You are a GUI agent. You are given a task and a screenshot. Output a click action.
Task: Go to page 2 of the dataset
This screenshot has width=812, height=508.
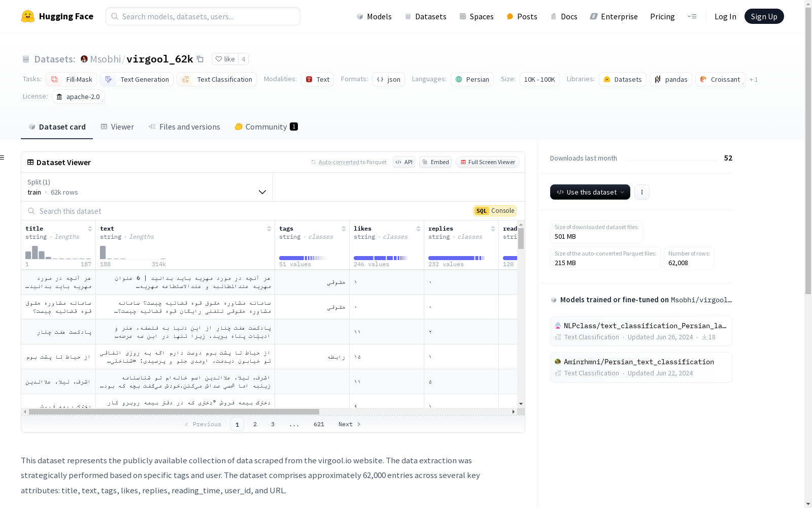click(255, 424)
